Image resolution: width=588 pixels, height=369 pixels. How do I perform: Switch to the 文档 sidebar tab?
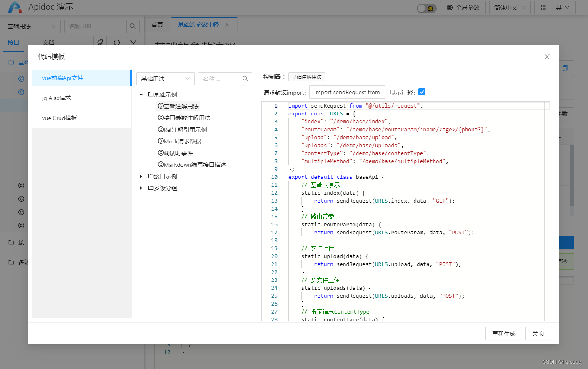pyautogui.click(x=48, y=43)
